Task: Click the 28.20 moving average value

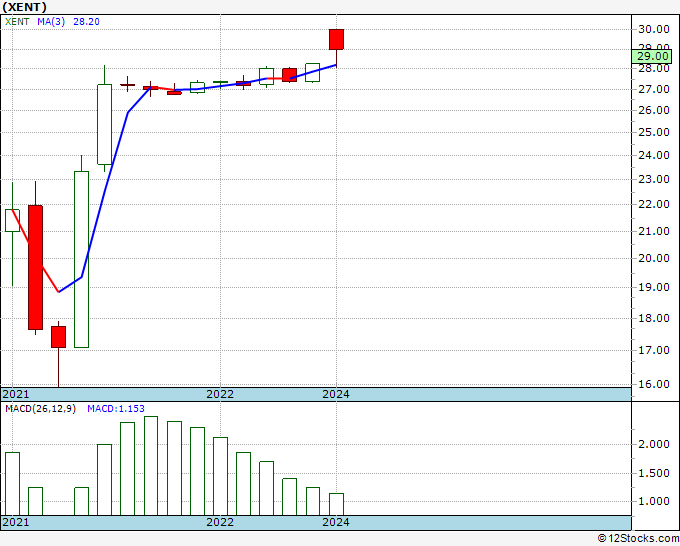Action: point(86,22)
